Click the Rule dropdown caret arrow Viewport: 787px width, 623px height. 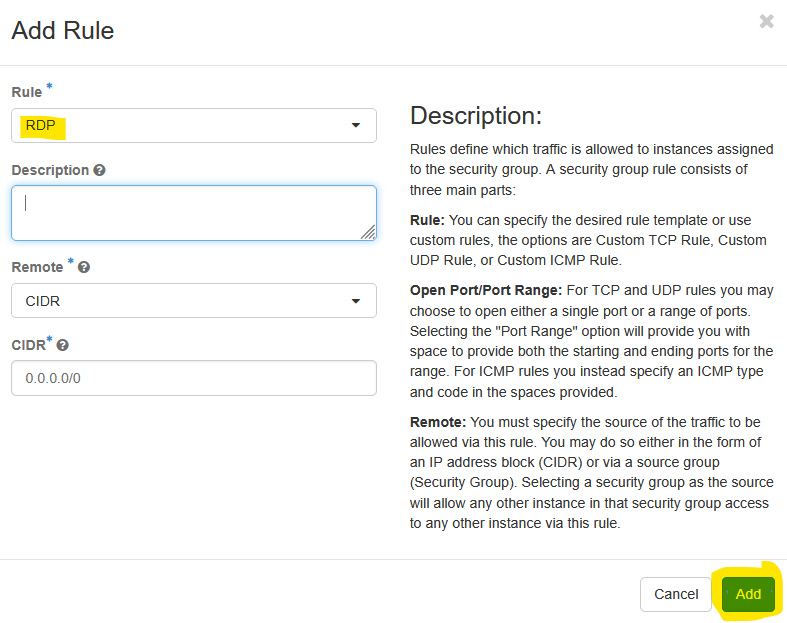tap(356, 126)
